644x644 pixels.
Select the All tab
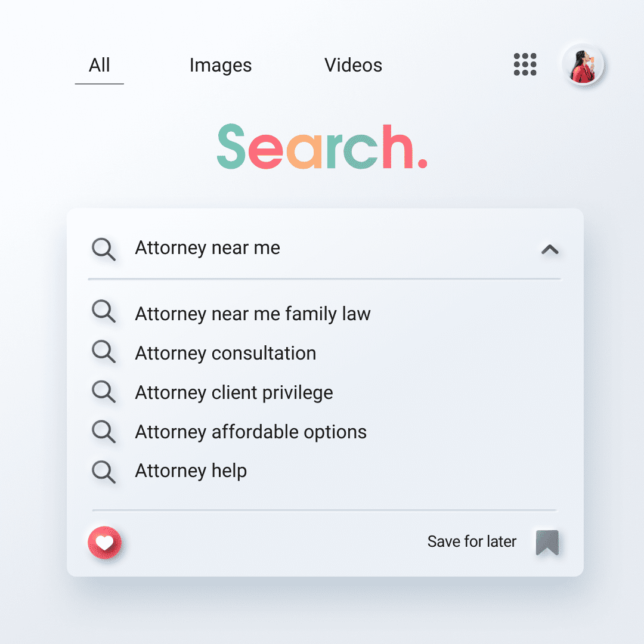tap(100, 66)
